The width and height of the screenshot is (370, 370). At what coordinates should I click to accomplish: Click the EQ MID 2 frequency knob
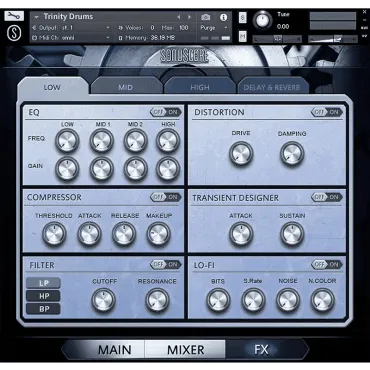pos(136,141)
